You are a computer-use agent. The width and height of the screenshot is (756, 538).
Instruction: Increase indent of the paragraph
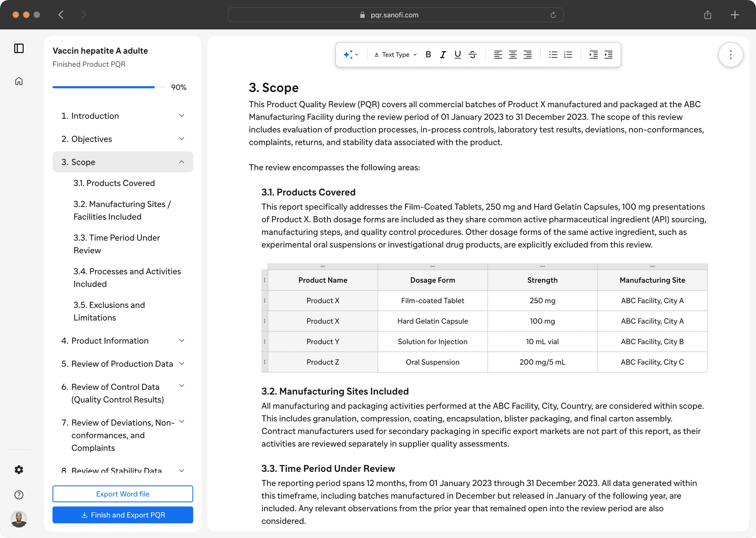click(x=594, y=55)
